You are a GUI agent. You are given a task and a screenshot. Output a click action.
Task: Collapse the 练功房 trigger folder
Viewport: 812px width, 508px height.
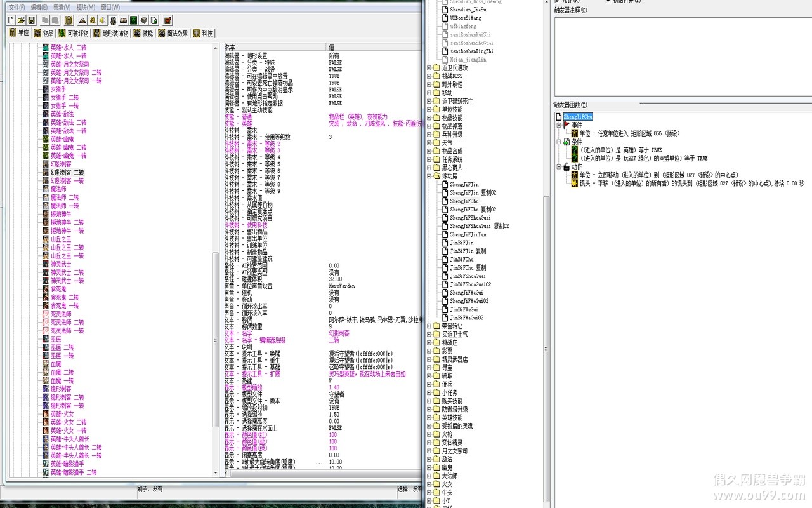point(429,176)
